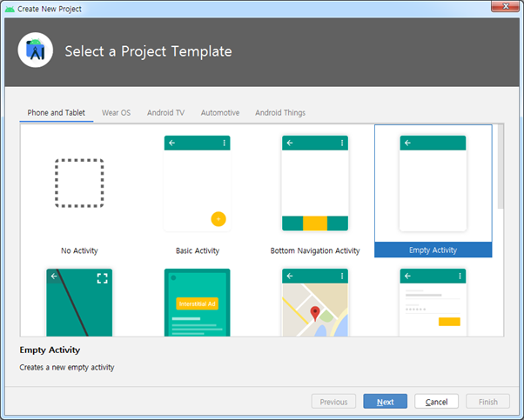The height and width of the screenshot is (420, 524).
Task: Click the Empty Activity selected label
Action: (433, 250)
